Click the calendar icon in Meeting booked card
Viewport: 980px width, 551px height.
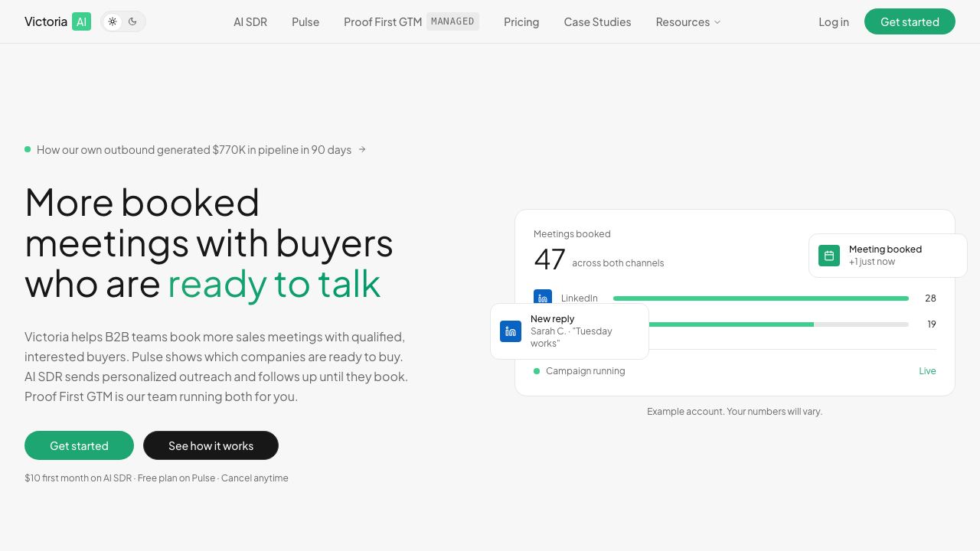[x=829, y=256]
